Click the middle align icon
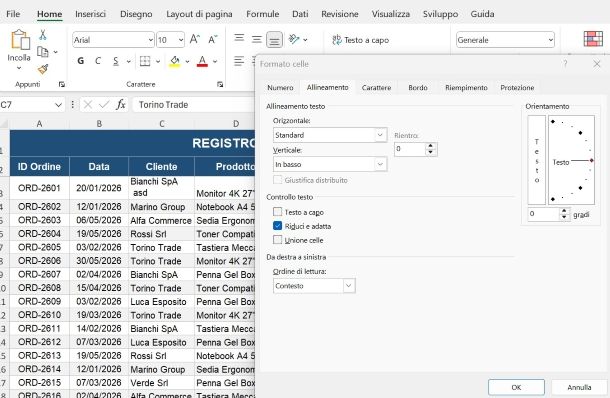The height and width of the screenshot is (398, 610). click(x=256, y=39)
